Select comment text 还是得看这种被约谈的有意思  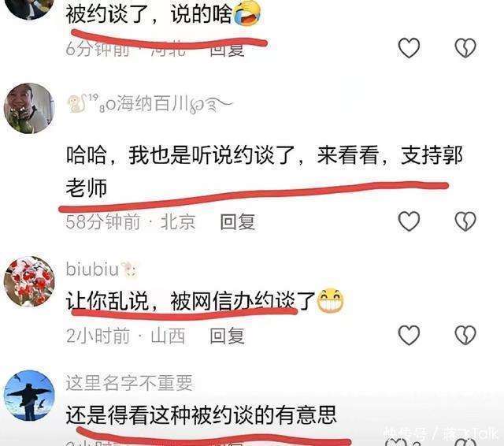[202, 414]
